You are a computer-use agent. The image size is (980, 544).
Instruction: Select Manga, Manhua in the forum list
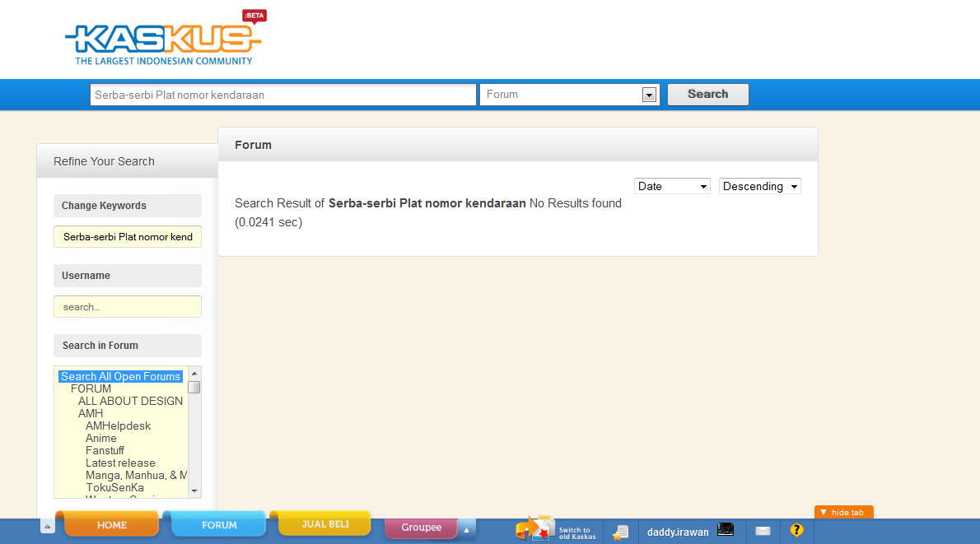(136, 476)
